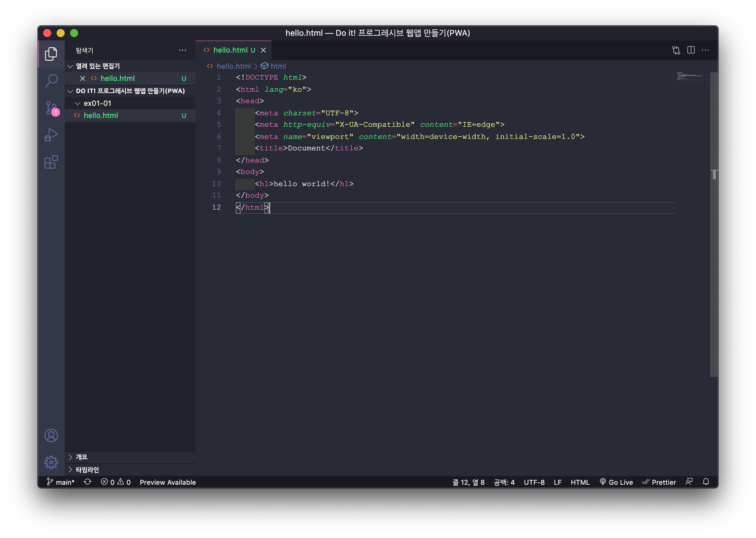This screenshot has width=756, height=538.
Task: Toggle Prettier formatter status
Action: [x=659, y=482]
